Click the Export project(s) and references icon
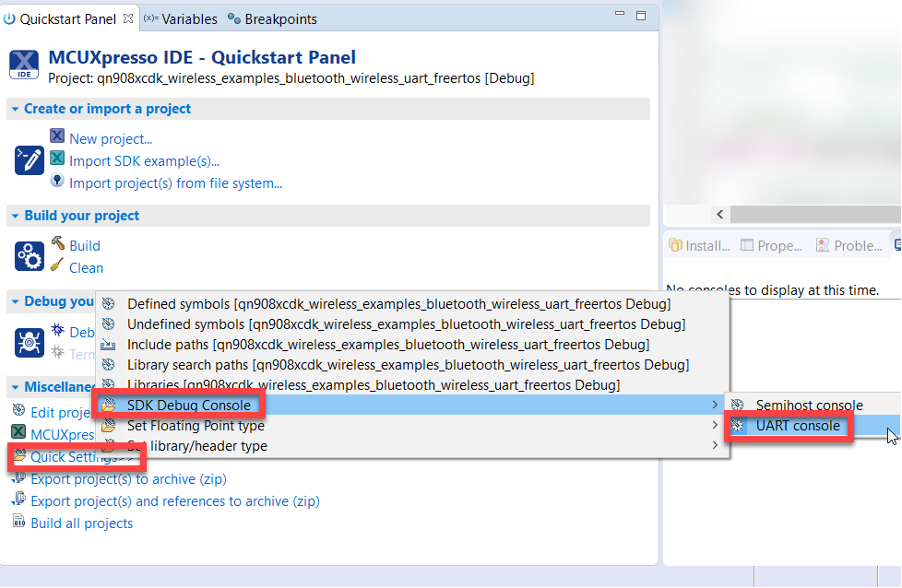Viewport: 902px width, 588px height. 19,499
